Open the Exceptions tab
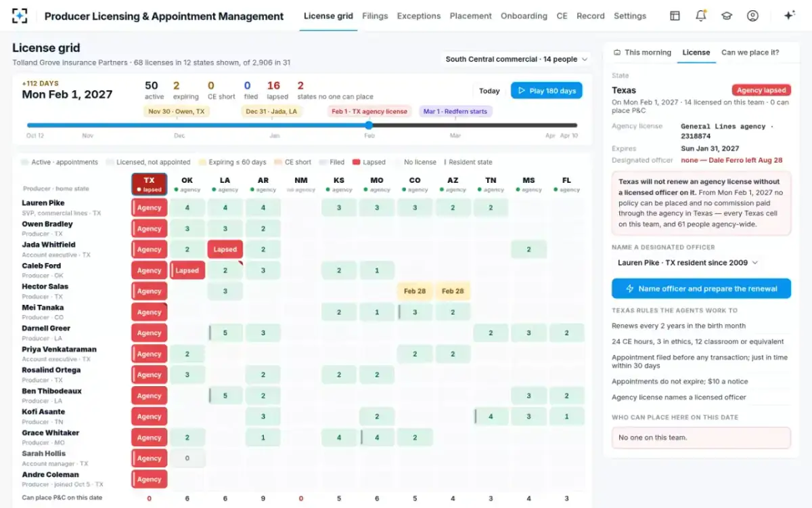812x508 pixels. click(419, 16)
